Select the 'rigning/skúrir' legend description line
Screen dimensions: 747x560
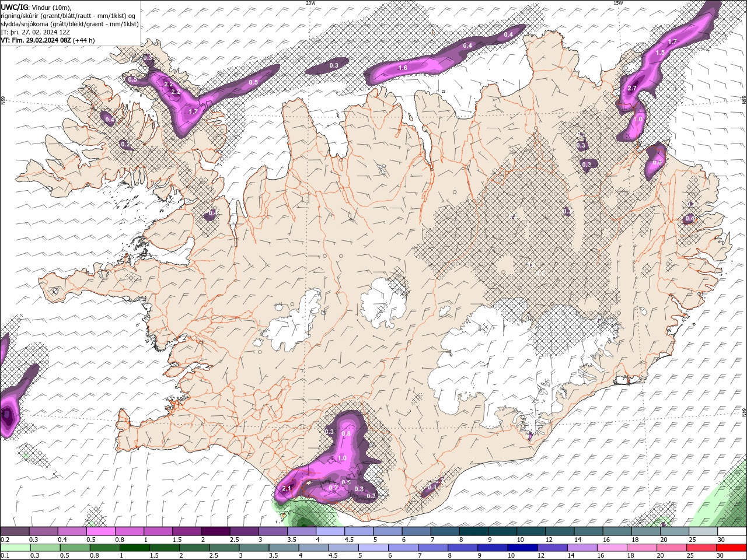(69, 16)
